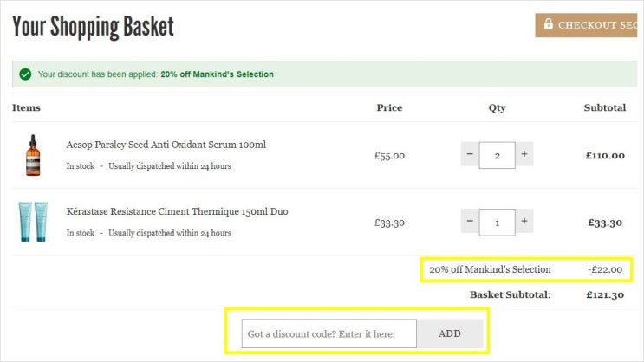This screenshot has width=644, height=362.
Task: Click the -£22.00 discount amount
Action: [605, 269]
